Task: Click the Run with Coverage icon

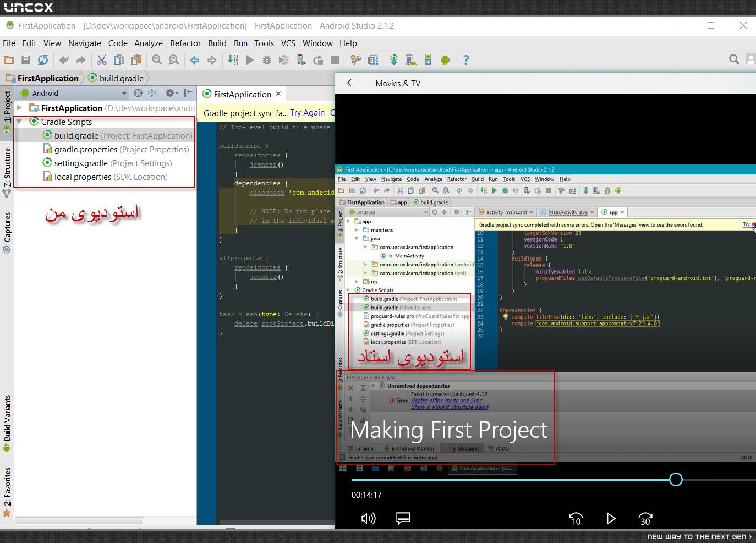Action: tap(283, 60)
